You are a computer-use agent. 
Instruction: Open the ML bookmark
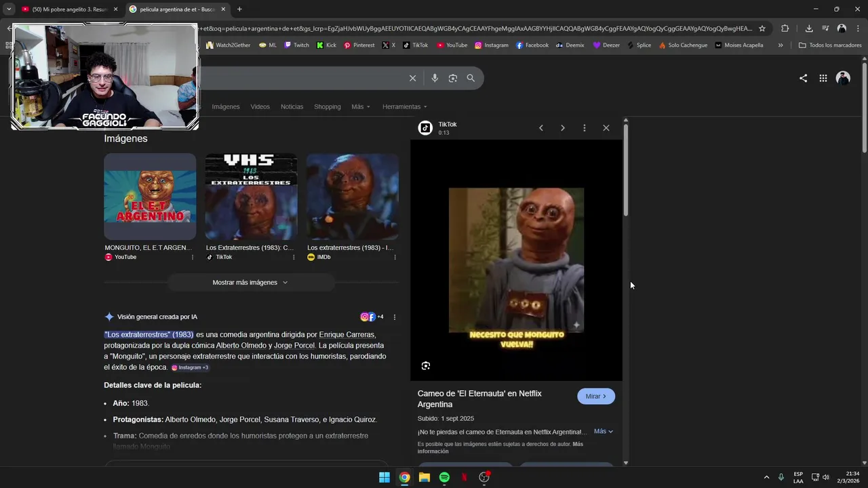click(268, 45)
